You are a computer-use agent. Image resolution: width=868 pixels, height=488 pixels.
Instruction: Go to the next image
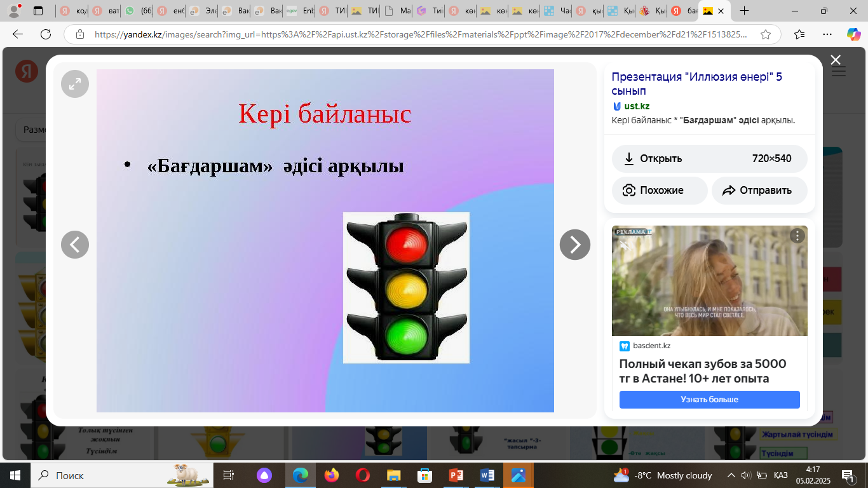574,245
